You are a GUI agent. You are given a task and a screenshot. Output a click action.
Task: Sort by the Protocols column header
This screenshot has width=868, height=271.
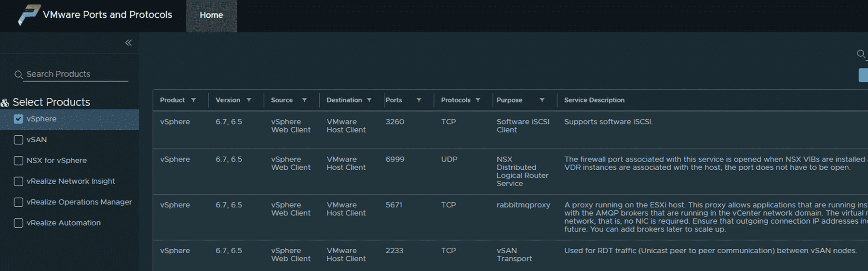[456, 100]
